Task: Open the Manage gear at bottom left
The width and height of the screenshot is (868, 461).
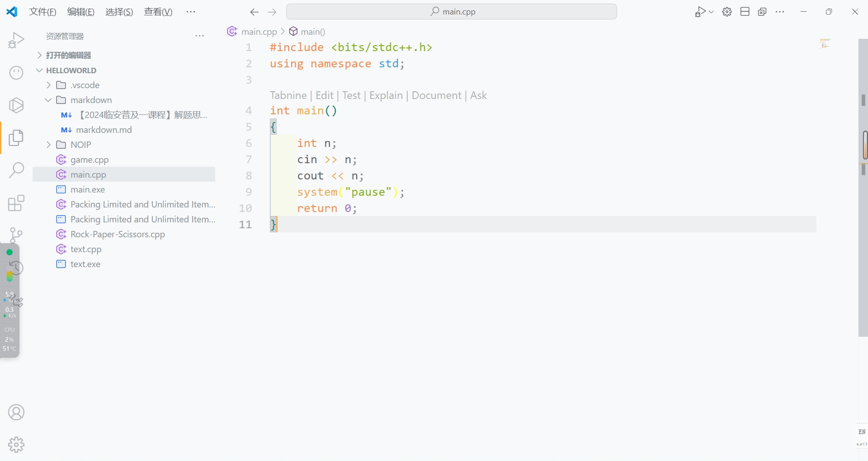Action: tap(16, 445)
